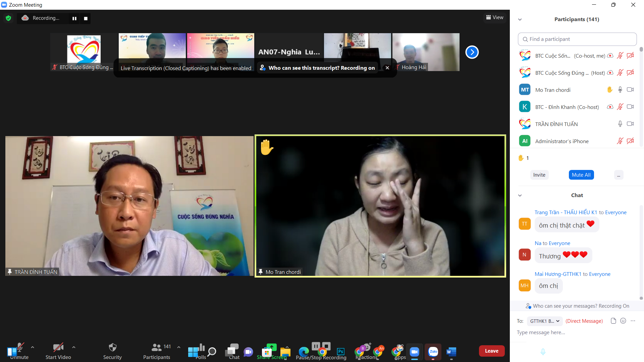The width and height of the screenshot is (644, 362).
Task: Stop the recording with the square button
Action: pyautogui.click(x=86, y=18)
